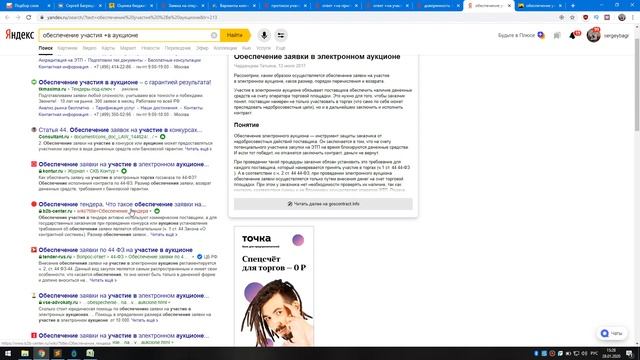Switch to the 'Оценка бюдже' browser tab

coord(131,6)
